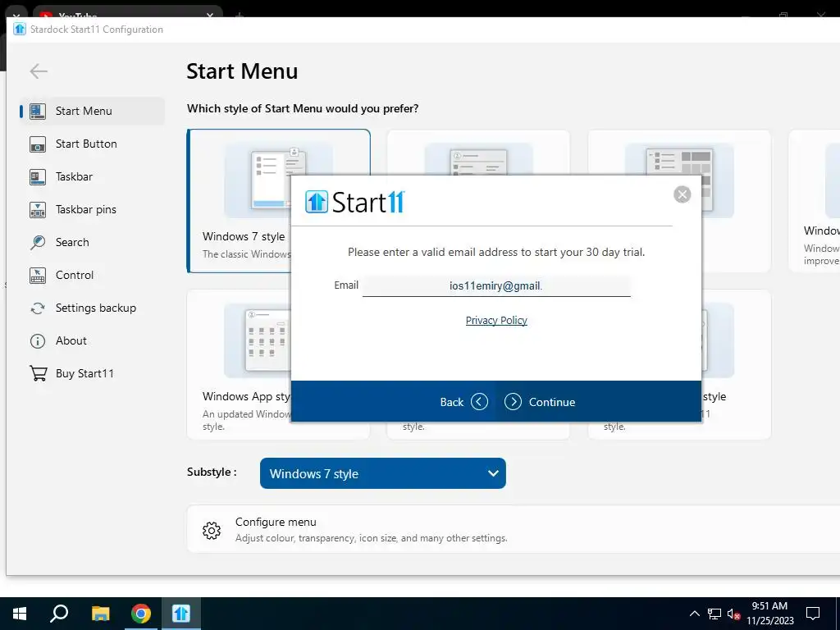This screenshot has width=840, height=630.
Task: Click the Start11 logo in the dialog
Action: click(354, 203)
